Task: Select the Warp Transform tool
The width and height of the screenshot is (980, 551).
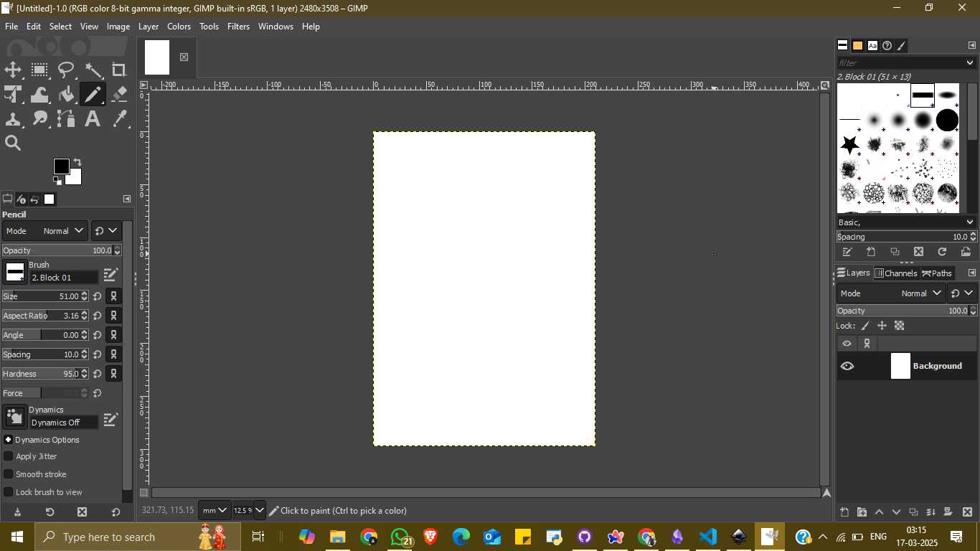Action: [x=39, y=94]
